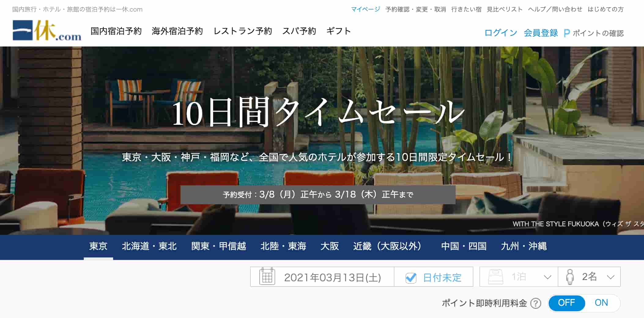Open ヘルプ／問い合わせ link
644x318 pixels.
pyautogui.click(x=555, y=9)
